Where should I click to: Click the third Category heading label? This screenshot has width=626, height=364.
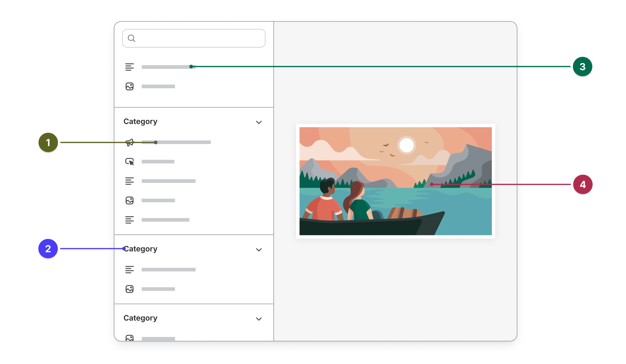tap(140, 318)
